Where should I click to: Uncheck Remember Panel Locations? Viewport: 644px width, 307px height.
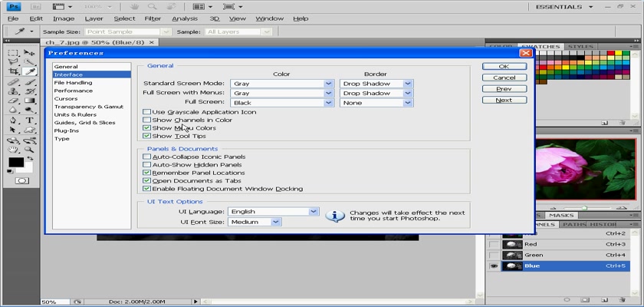point(146,173)
